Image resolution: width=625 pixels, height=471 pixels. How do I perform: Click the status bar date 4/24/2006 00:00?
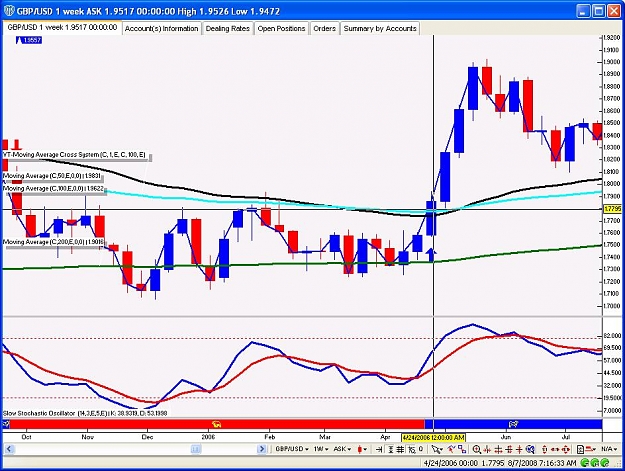coord(450,463)
